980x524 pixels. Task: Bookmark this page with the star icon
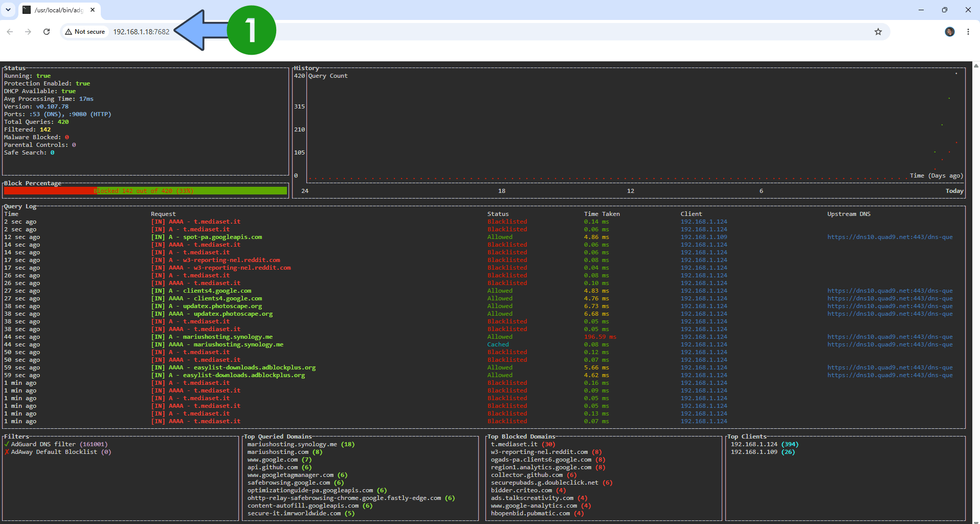(x=878, y=32)
